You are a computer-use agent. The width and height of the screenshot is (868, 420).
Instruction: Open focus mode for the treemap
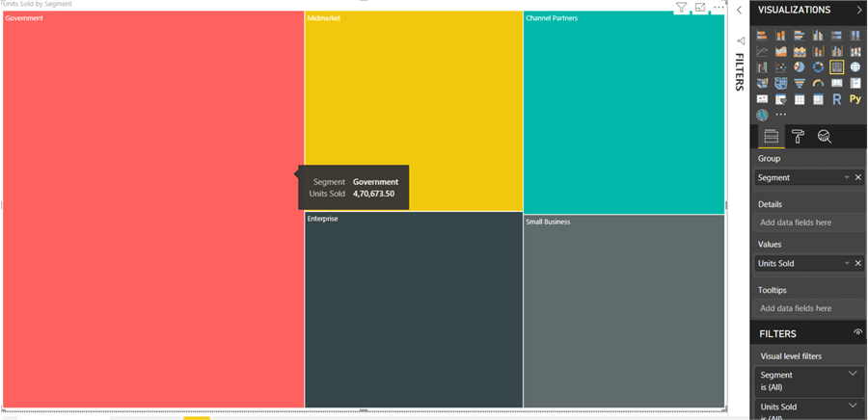(700, 7)
